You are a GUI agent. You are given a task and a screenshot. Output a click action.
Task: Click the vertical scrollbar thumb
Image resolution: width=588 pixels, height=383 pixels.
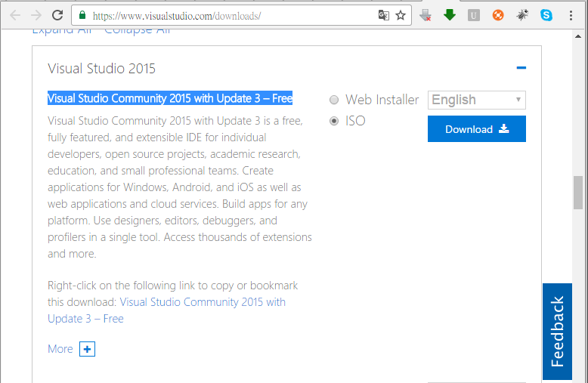578,193
